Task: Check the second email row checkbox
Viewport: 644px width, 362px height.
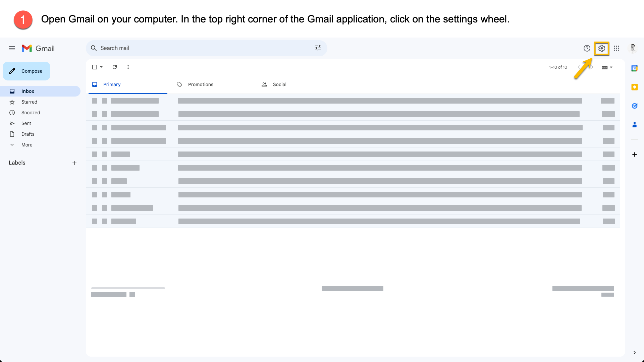Action: 95,114
